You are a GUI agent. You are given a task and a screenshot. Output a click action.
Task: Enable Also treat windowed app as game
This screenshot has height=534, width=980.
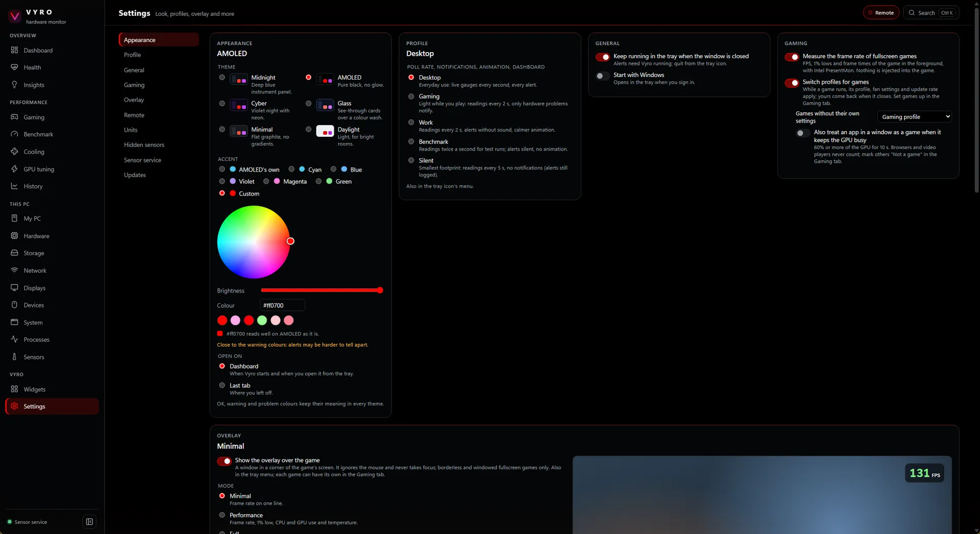(803, 133)
